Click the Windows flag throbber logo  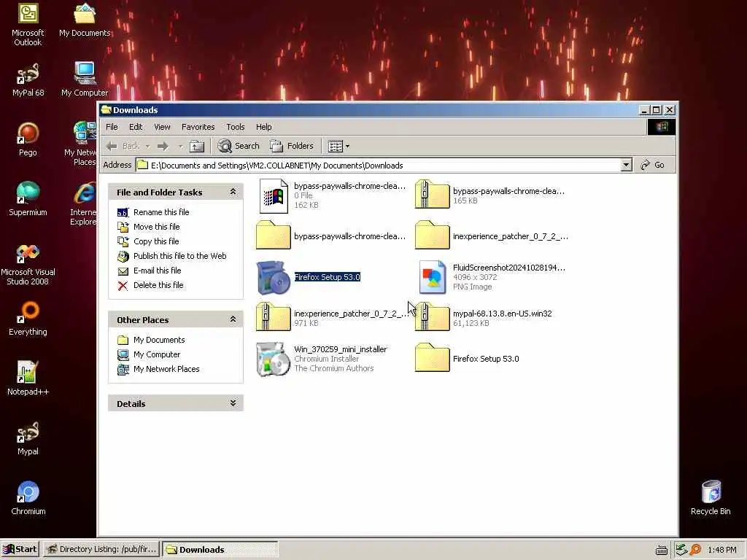(x=661, y=127)
